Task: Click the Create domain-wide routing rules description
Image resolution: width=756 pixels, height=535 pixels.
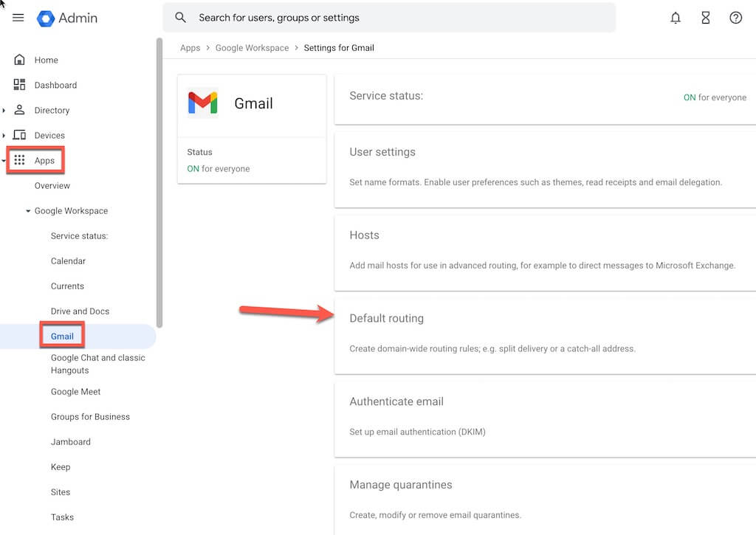Action: [492, 348]
